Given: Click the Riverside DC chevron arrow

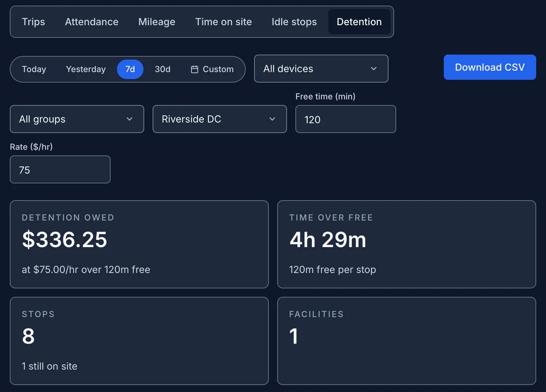Looking at the screenshot, I should click(273, 119).
